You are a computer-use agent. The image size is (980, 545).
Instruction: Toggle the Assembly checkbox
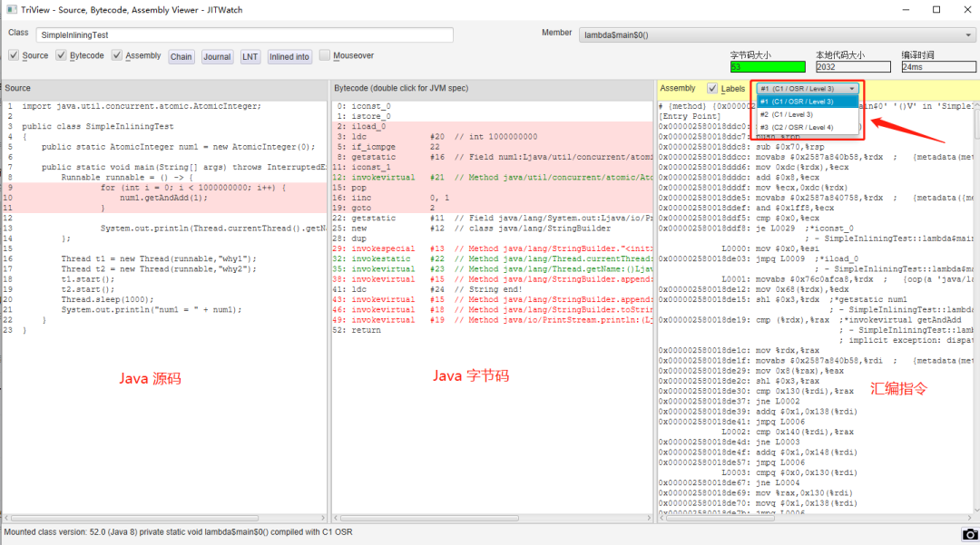(x=116, y=55)
